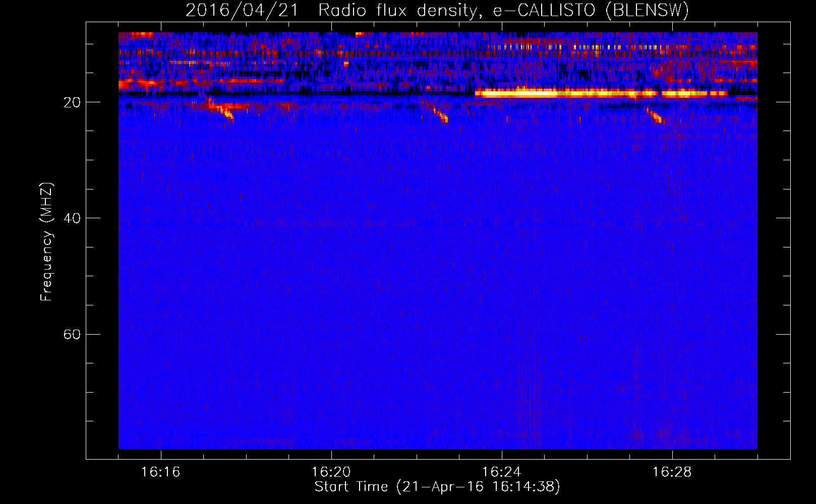
Task: Click the 16:20 time tick label
Action: pyautogui.click(x=331, y=472)
